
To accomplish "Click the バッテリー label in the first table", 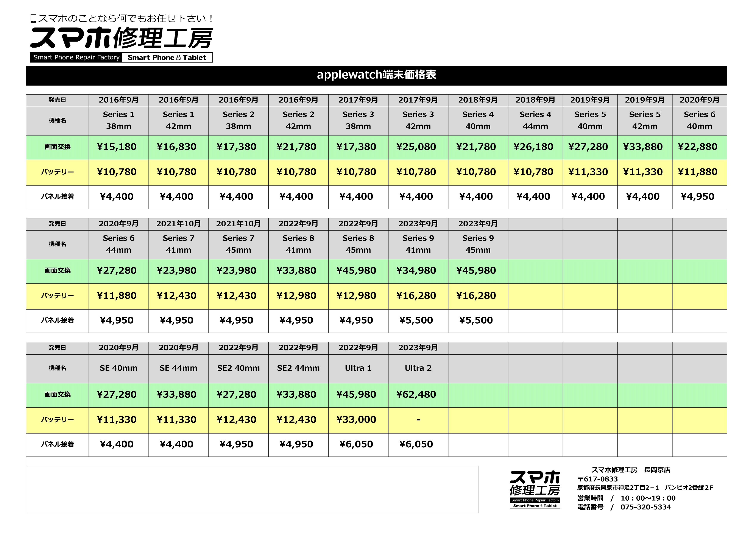I will 58,172.
